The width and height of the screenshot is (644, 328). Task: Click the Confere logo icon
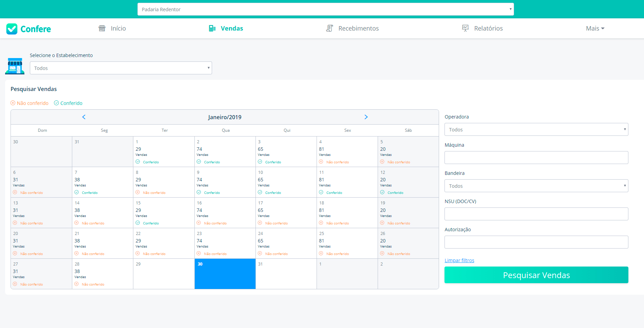pos(12,29)
